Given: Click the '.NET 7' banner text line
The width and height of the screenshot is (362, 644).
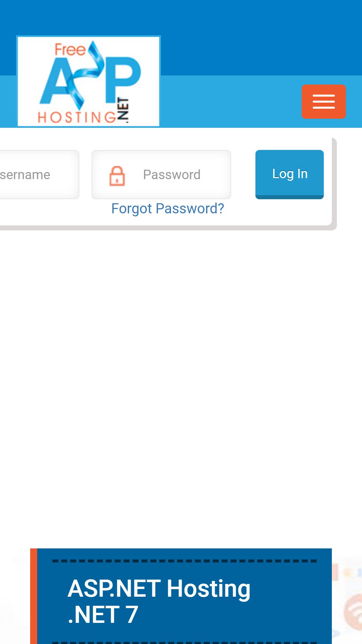Looking at the screenshot, I should pos(103,615).
